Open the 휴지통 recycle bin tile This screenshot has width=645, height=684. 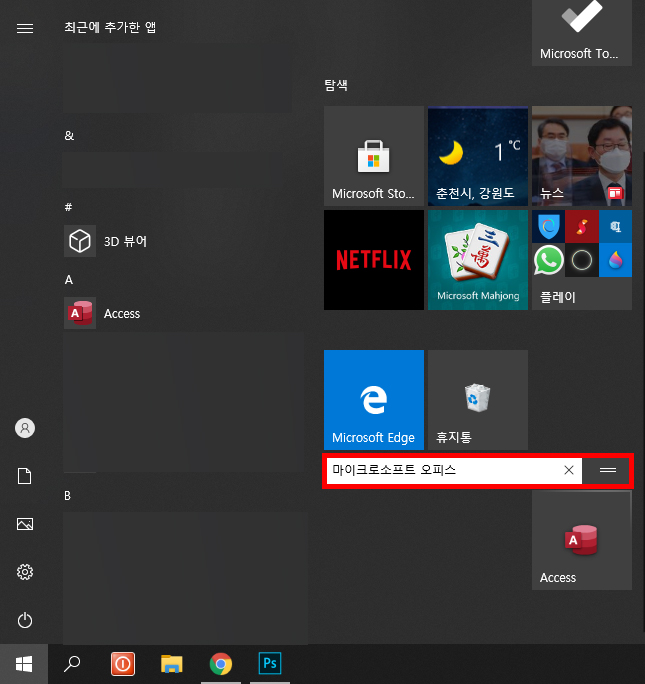pos(478,400)
